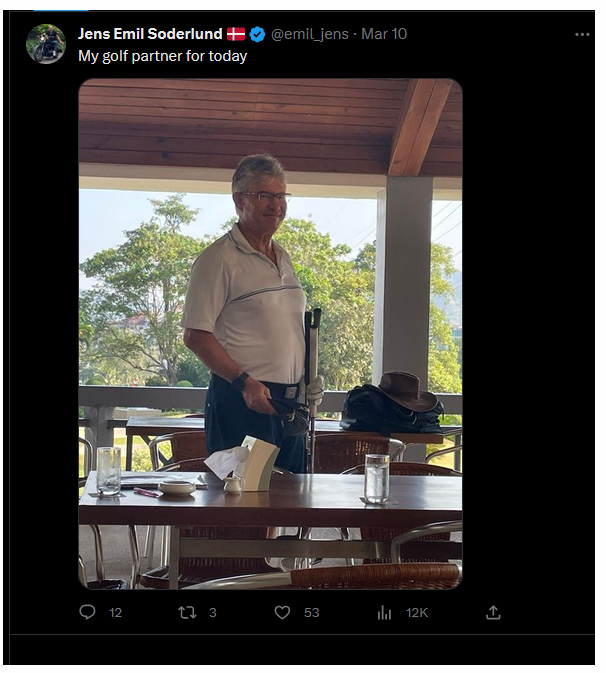Open the three-dot more options menu

pos(582,34)
